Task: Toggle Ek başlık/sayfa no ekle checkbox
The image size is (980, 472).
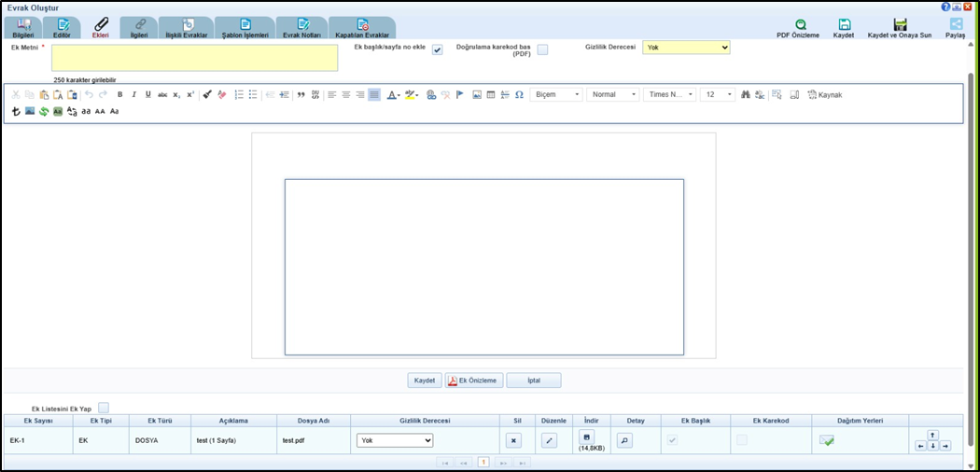Action: (438, 50)
